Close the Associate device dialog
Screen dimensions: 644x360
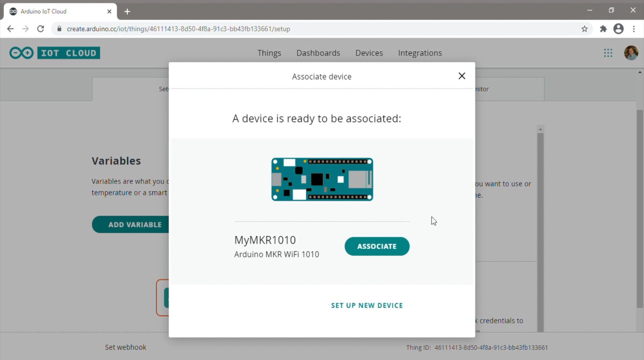(462, 76)
